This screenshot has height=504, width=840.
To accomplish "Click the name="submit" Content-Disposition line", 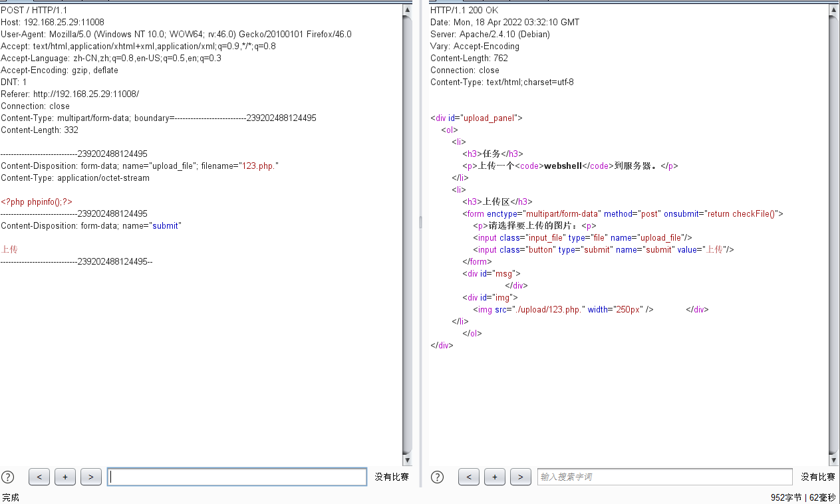I will [x=91, y=226].
